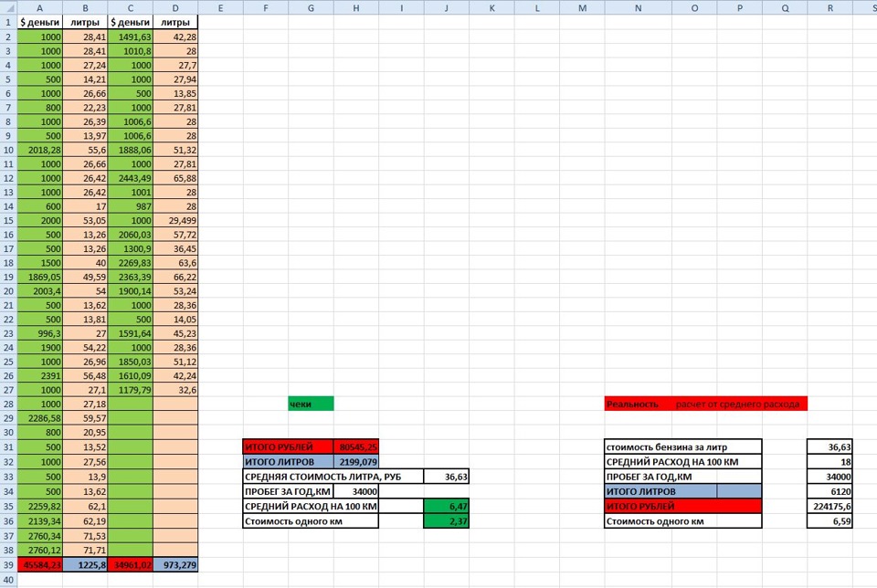Image resolution: width=877 pixels, height=588 pixels.
Task: Select column N header
Action: tap(639, 8)
